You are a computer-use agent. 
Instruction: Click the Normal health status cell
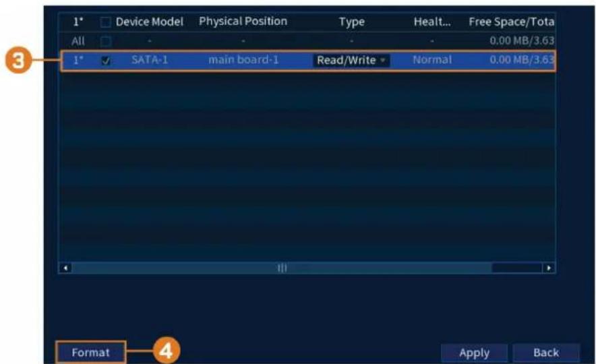pyautogui.click(x=432, y=59)
